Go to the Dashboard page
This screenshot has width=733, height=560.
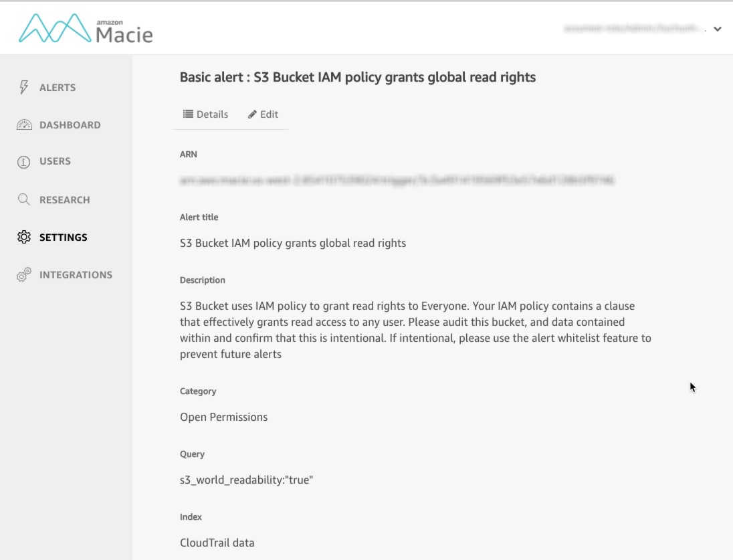(70, 125)
